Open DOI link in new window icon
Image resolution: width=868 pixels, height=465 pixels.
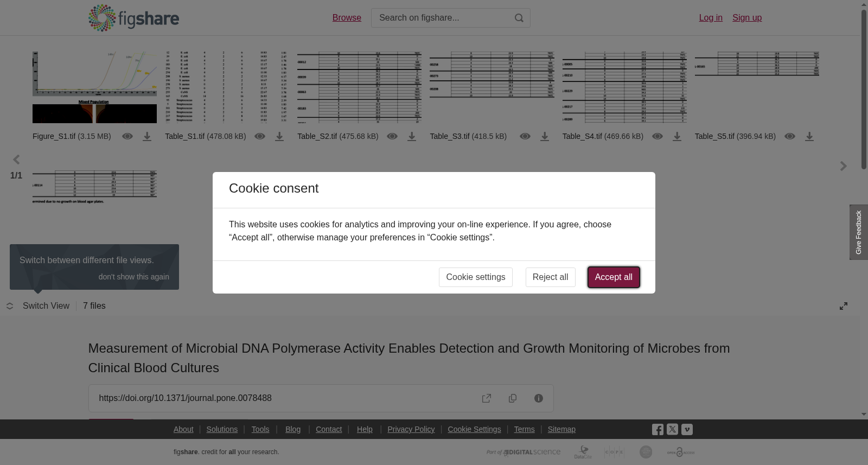point(487,398)
